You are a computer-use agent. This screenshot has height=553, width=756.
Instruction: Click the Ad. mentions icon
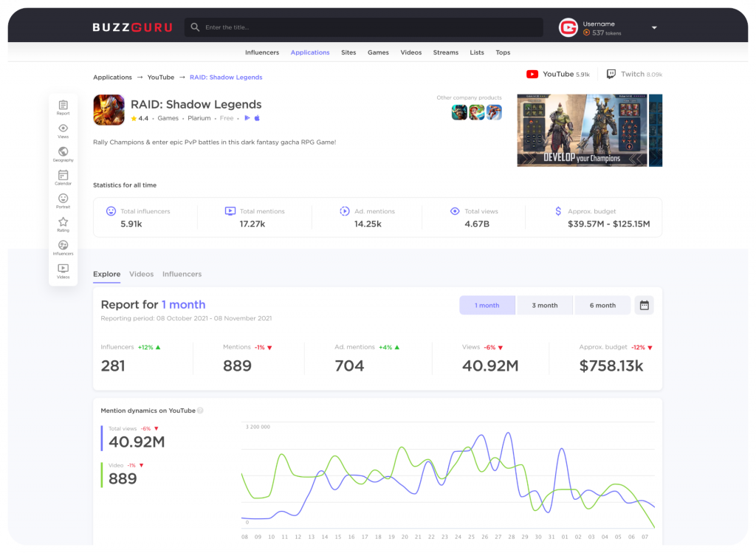tap(345, 211)
